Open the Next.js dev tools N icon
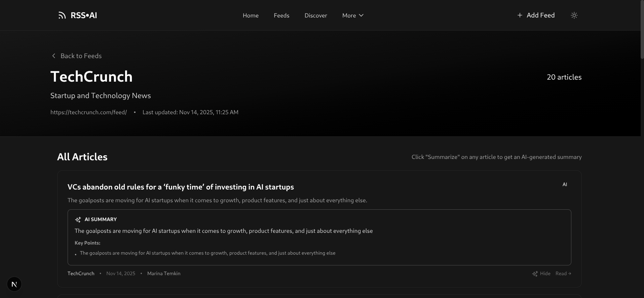 (x=14, y=284)
